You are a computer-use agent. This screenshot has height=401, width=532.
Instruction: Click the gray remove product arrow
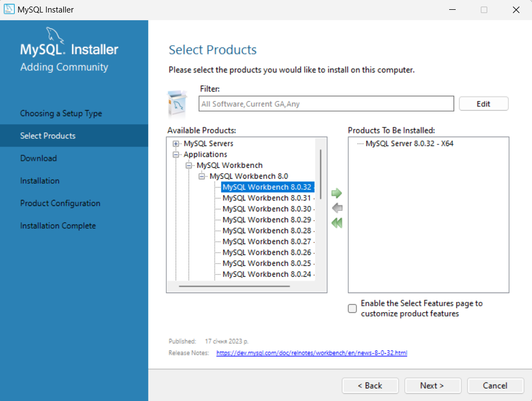point(337,208)
